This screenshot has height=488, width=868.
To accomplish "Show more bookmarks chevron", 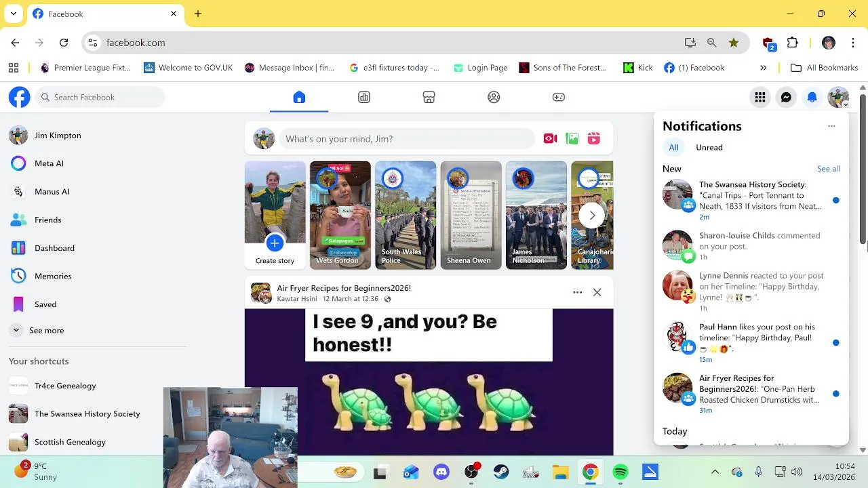I will [x=763, y=68].
